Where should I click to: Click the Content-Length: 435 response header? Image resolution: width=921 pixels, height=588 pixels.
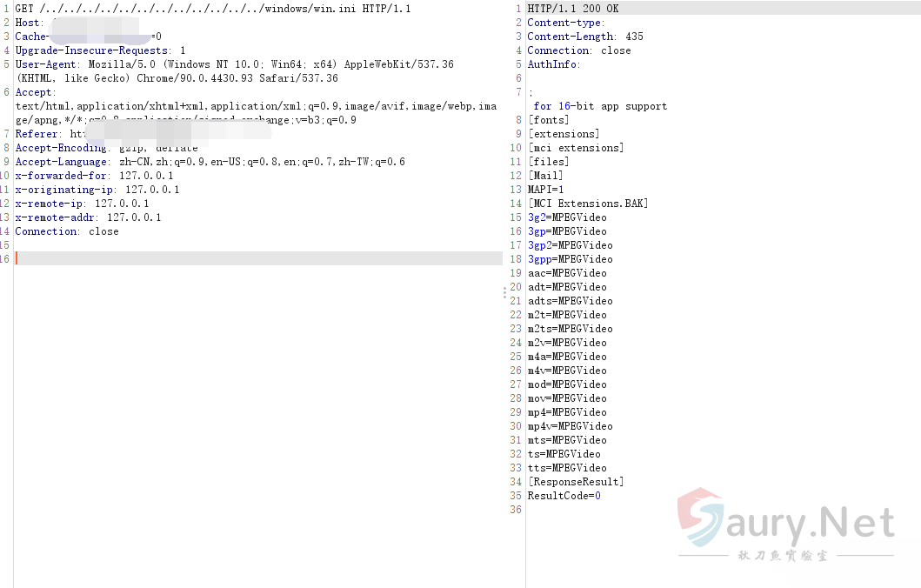[x=585, y=37]
